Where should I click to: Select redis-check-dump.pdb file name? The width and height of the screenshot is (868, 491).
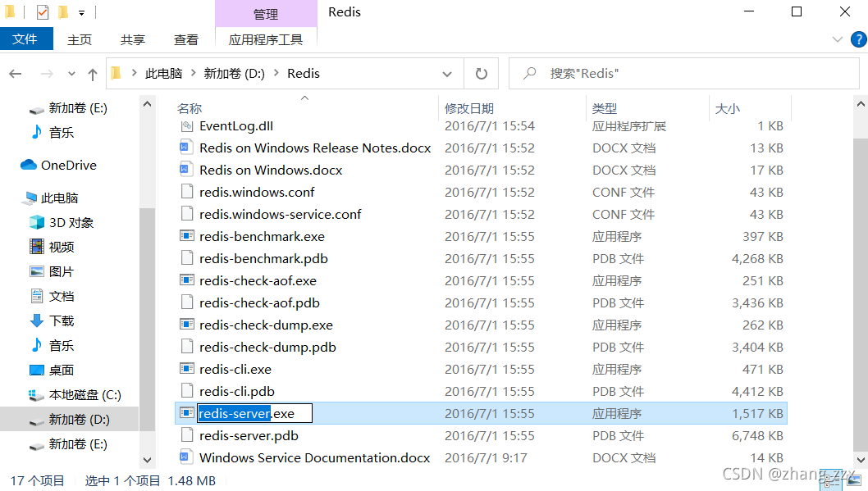click(268, 347)
